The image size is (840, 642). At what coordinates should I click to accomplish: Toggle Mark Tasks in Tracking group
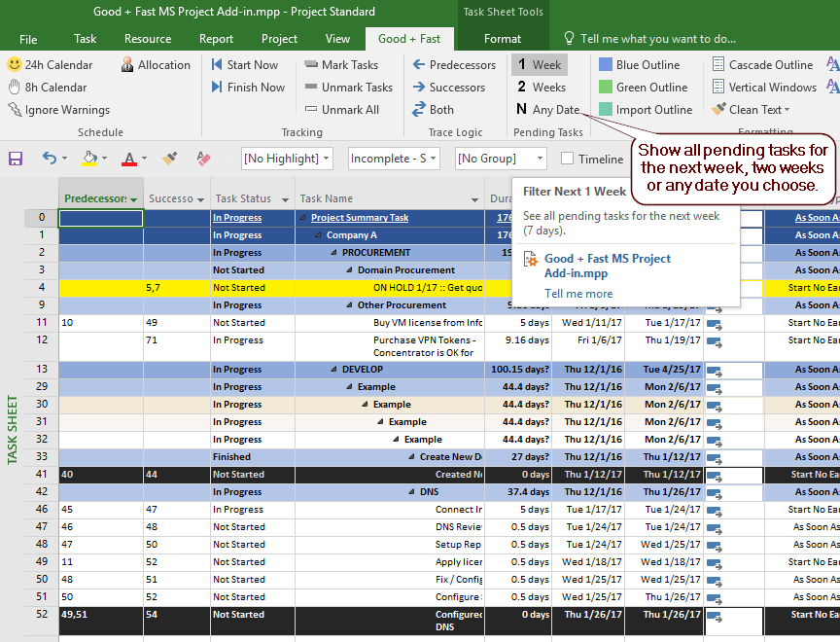(x=347, y=64)
